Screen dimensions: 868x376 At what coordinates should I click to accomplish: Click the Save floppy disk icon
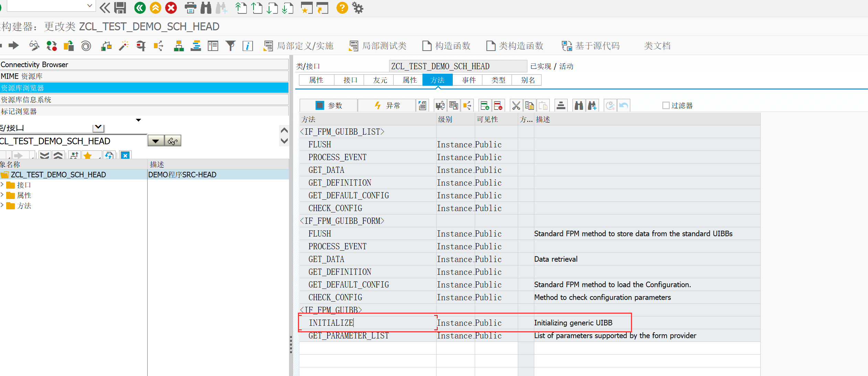point(120,8)
